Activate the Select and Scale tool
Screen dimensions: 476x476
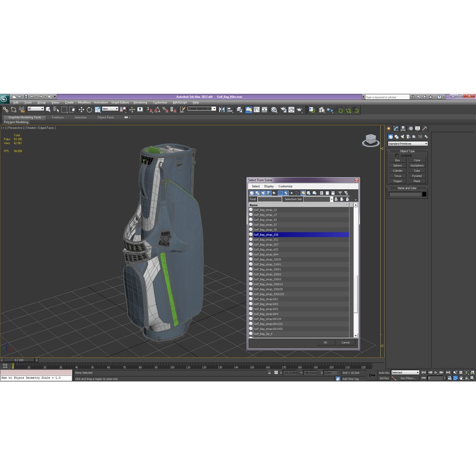tap(97, 110)
